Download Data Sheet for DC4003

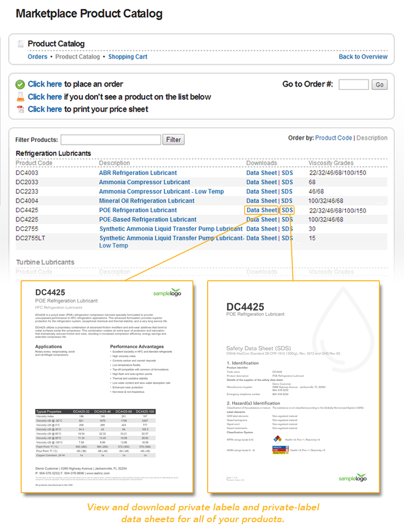(262, 173)
